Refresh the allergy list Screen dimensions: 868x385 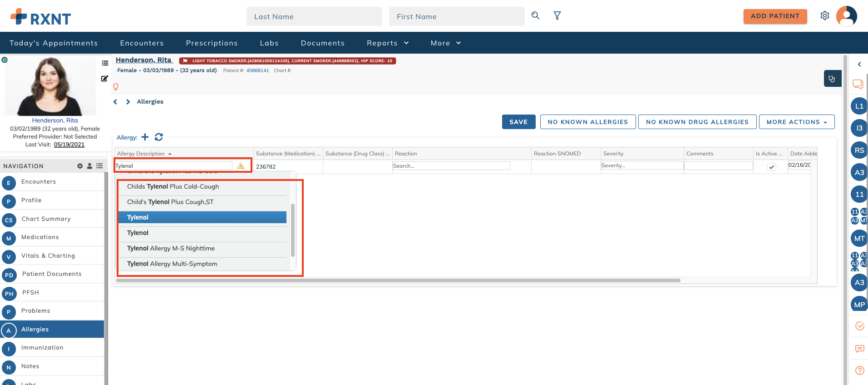(x=159, y=137)
